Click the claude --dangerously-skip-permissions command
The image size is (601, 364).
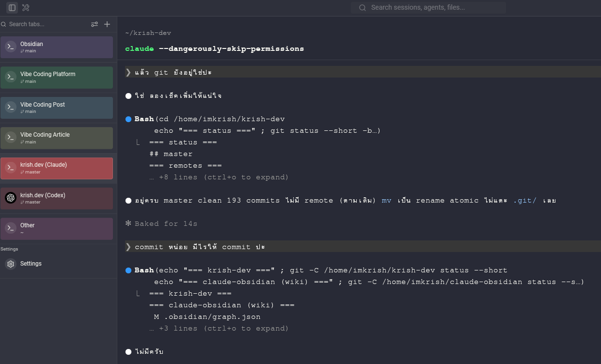pyautogui.click(x=215, y=48)
